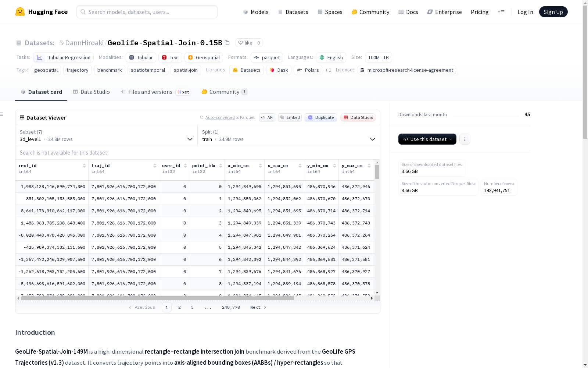The width and height of the screenshot is (588, 368).
Task: Sort the y_max_cm column using its sort arrows
Action: pos(369,166)
